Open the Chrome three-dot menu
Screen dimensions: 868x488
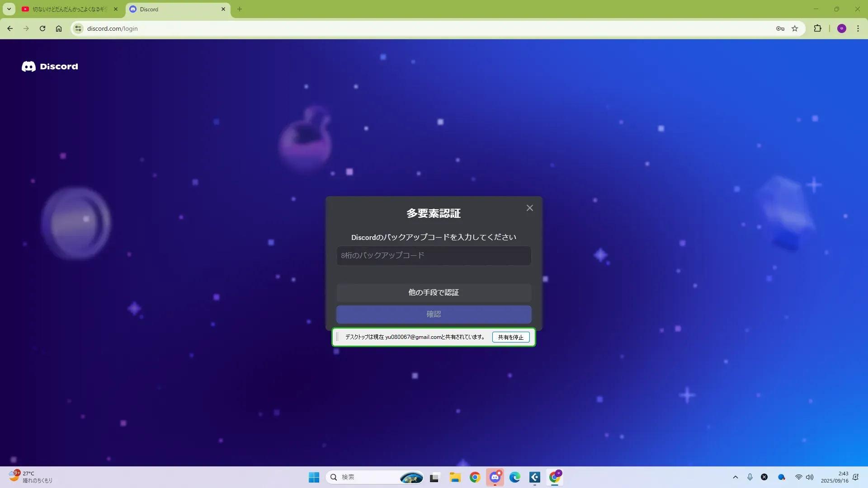click(858, 28)
